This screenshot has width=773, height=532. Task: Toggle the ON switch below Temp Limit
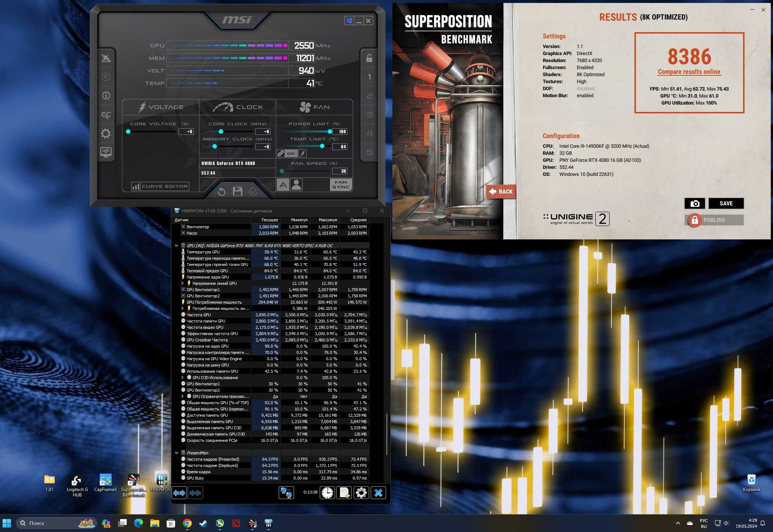[291, 153]
